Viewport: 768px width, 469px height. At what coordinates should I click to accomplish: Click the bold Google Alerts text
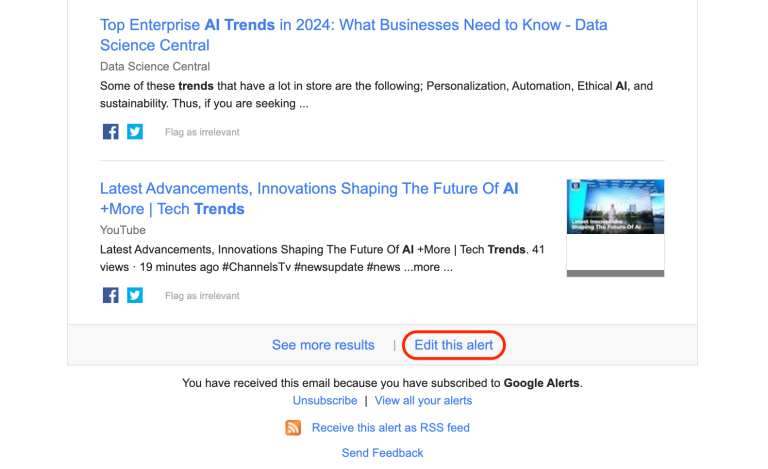click(541, 383)
